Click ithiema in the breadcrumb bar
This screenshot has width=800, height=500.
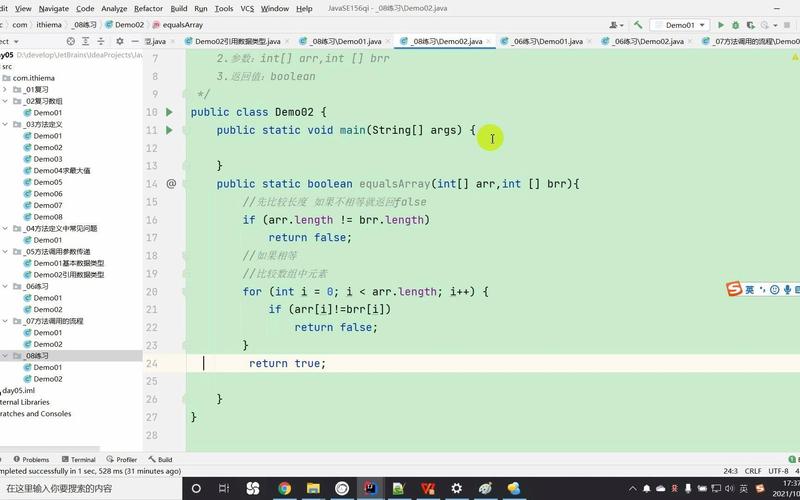tap(49, 24)
